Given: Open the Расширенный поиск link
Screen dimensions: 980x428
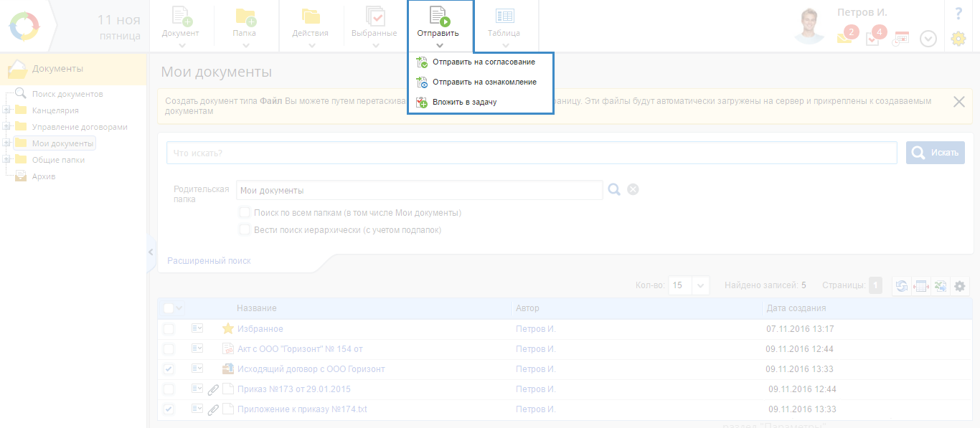Looking at the screenshot, I should coord(209,261).
